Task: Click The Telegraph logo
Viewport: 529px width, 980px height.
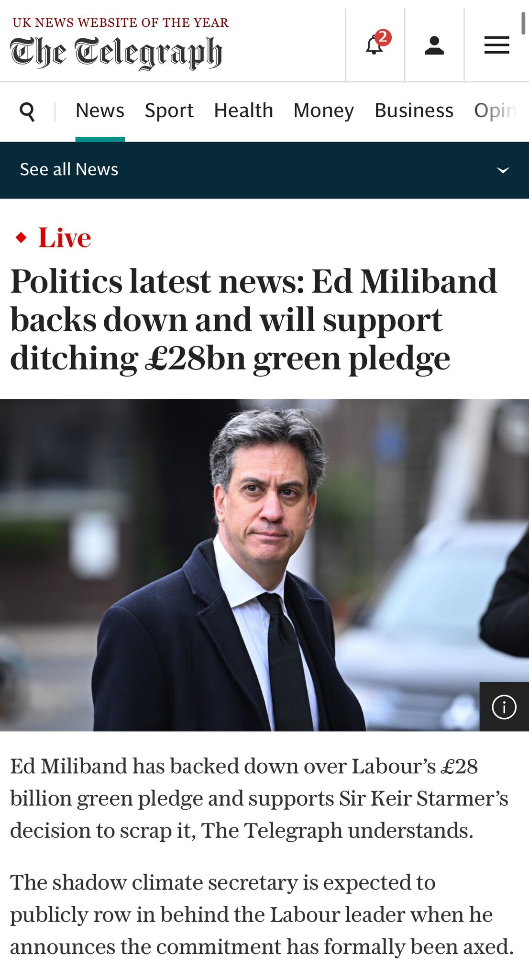Action: [x=116, y=52]
